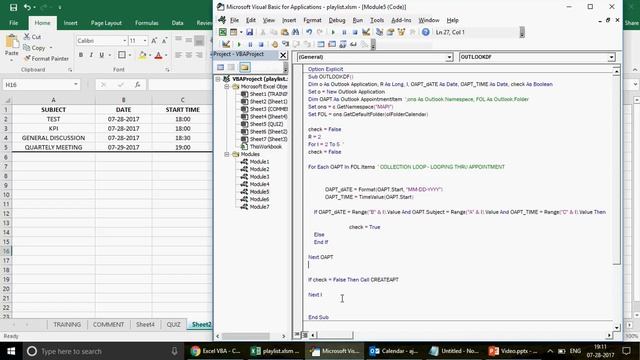Click the VBA toolbar Paste icon

tap(284, 32)
